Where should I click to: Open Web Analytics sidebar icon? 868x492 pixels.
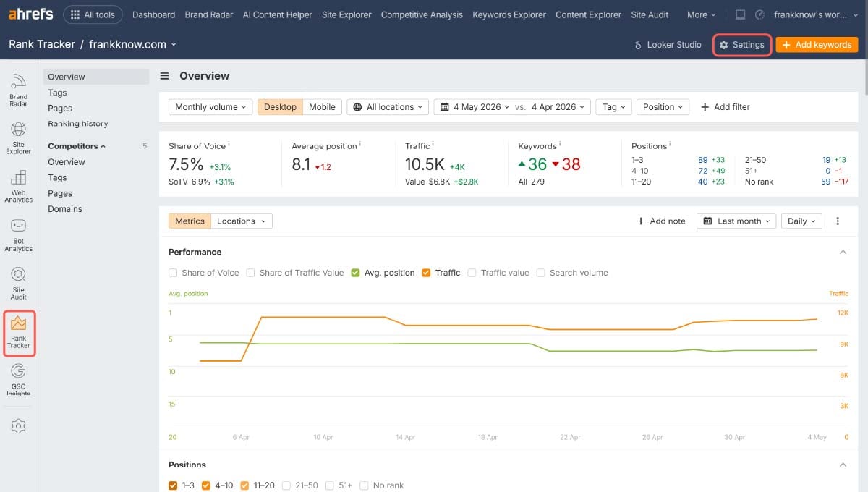[18, 187]
